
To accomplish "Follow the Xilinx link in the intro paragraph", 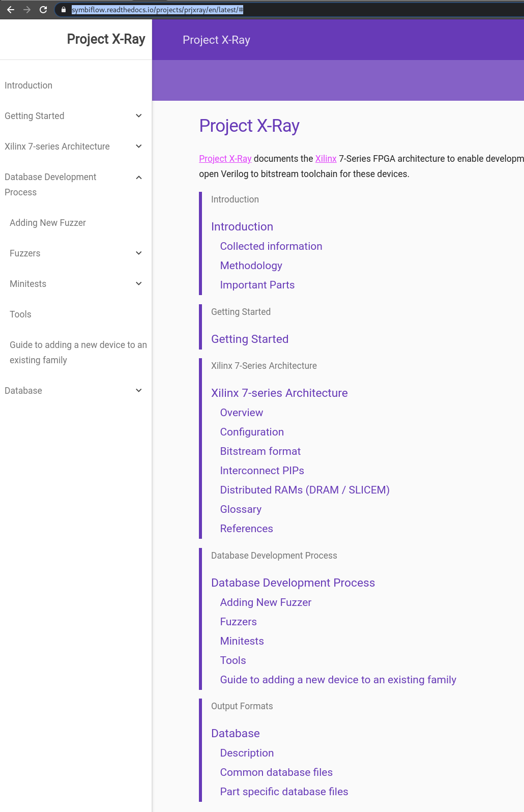I will point(326,158).
